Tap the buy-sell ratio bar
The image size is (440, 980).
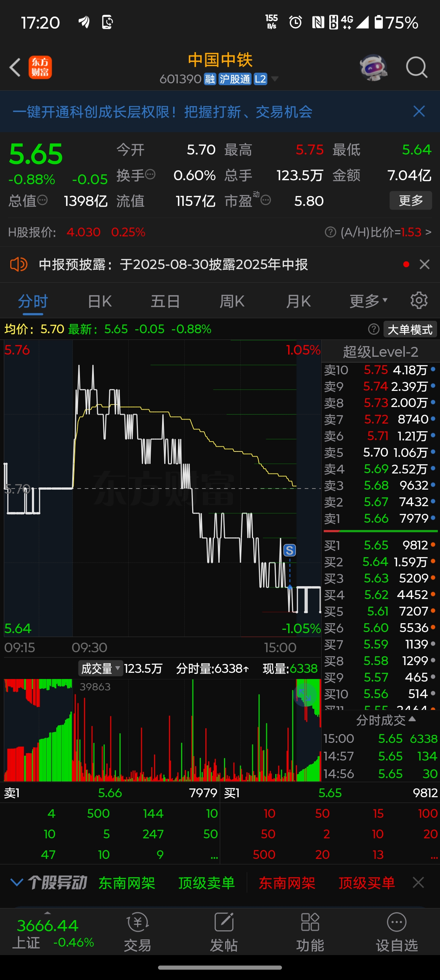(x=380, y=531)
